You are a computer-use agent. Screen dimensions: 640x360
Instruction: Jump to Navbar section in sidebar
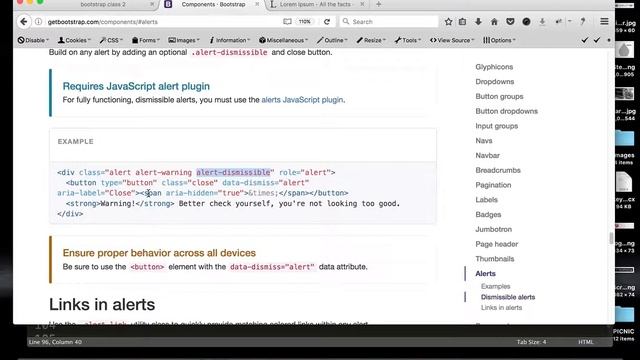pyautogui.click(x=487, y=156)
